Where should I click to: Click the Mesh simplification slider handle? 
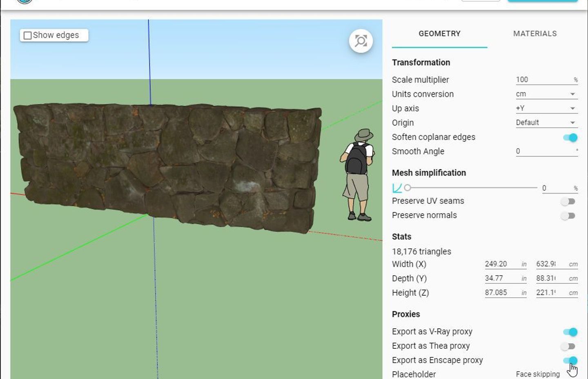[407, 187]
